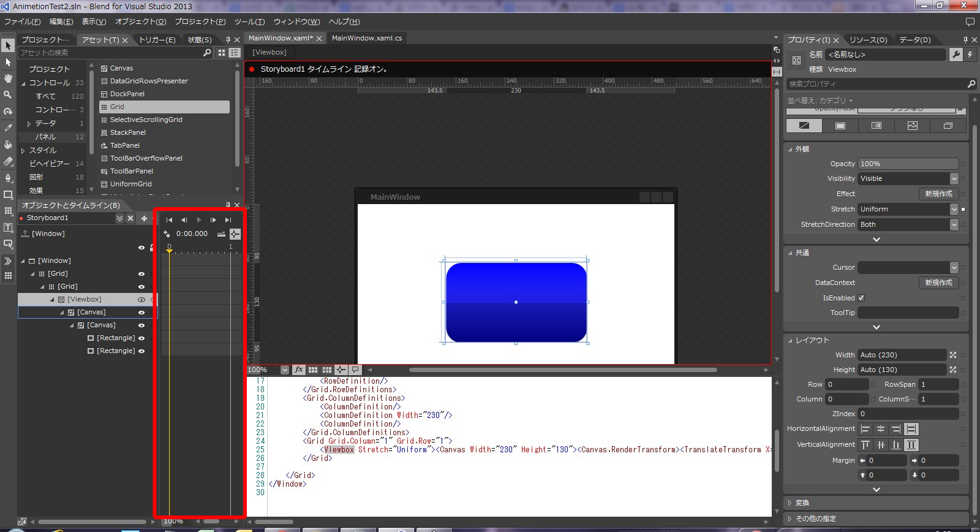Select the Zoom magnifier tool

click(8, 95)
